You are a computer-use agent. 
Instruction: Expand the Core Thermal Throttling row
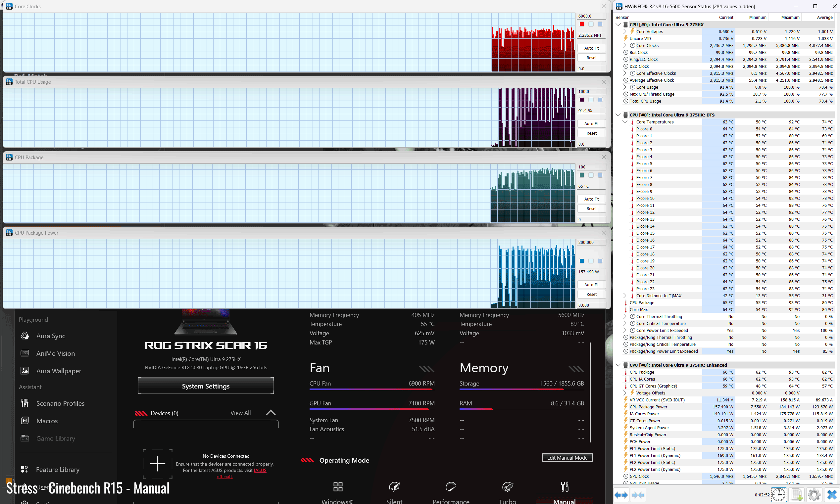coord(625,316)
